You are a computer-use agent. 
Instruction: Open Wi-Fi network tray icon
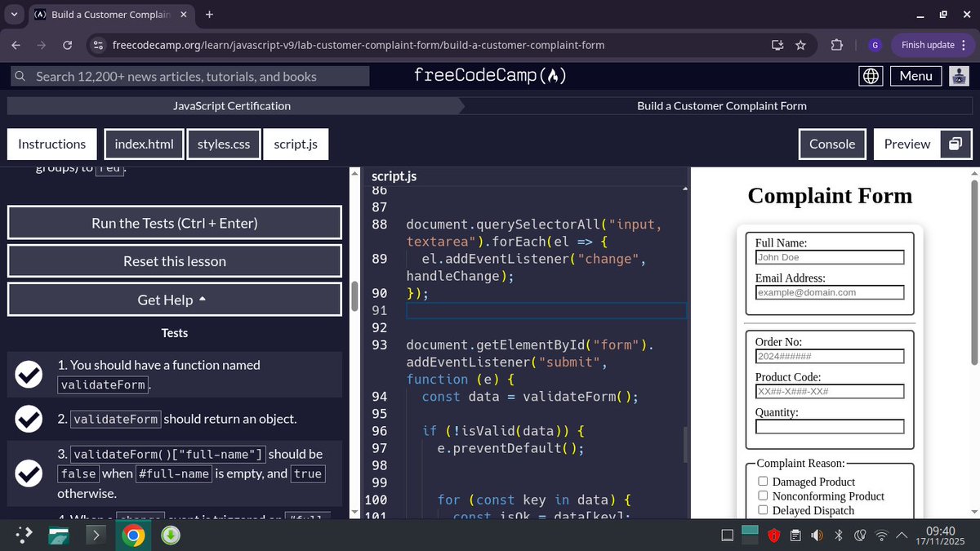coord(881,535)
